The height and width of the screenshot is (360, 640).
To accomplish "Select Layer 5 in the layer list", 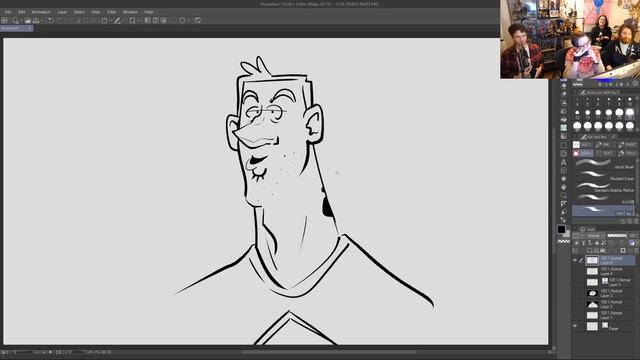I will pyautogui.click(x=610, y=282).
